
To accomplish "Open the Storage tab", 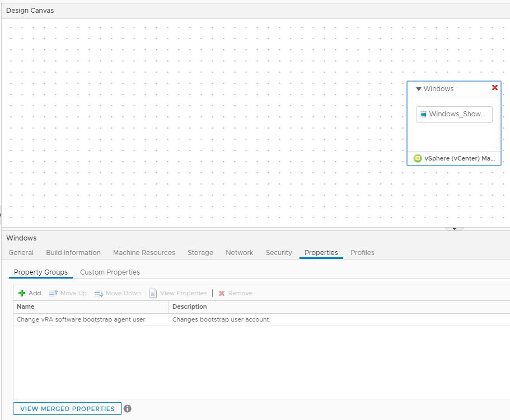I will (200, 253).
